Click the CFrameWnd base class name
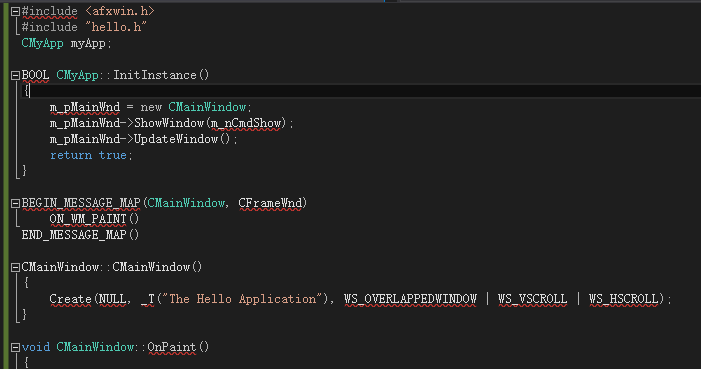 (x=270, y=203)
